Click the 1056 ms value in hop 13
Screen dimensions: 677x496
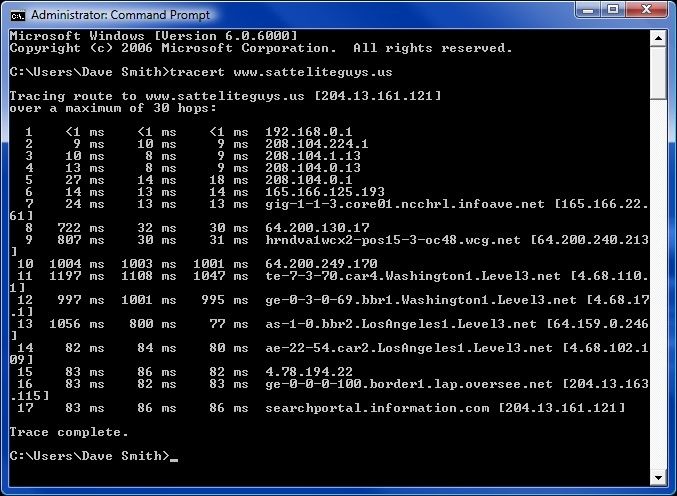(x=76, y=324)
